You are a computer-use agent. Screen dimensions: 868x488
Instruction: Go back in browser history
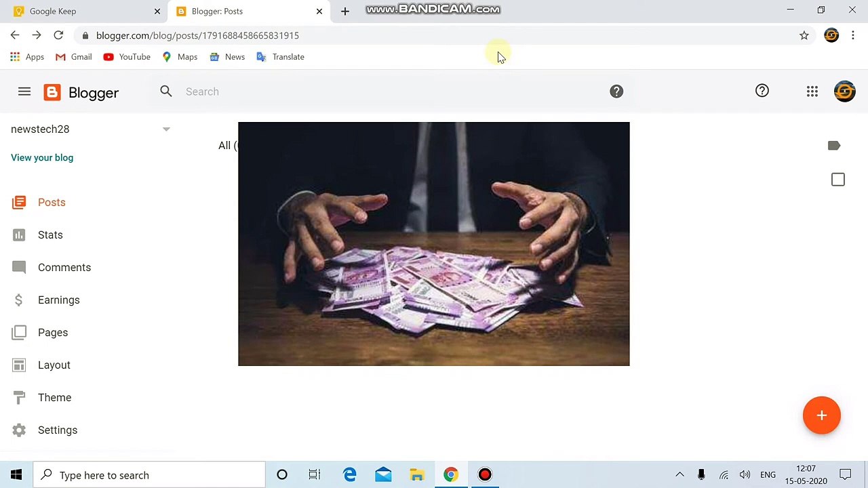[x=15, y=35]
